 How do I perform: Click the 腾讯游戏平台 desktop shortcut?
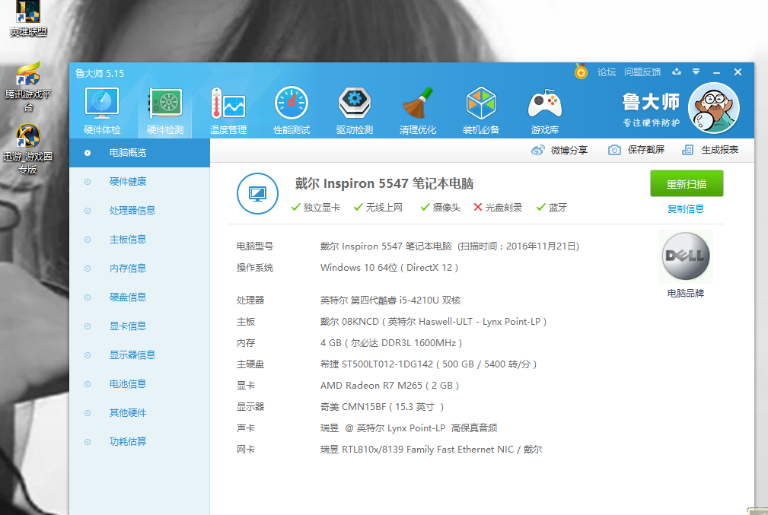[28, 87]
